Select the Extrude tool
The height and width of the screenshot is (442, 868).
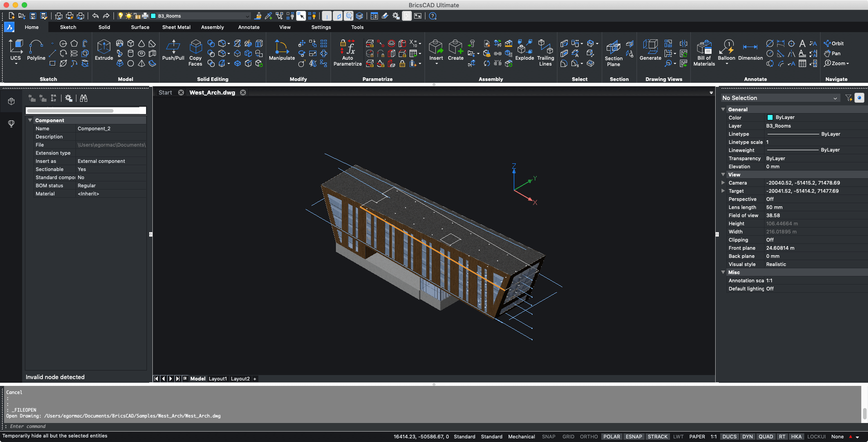(104, 50)
